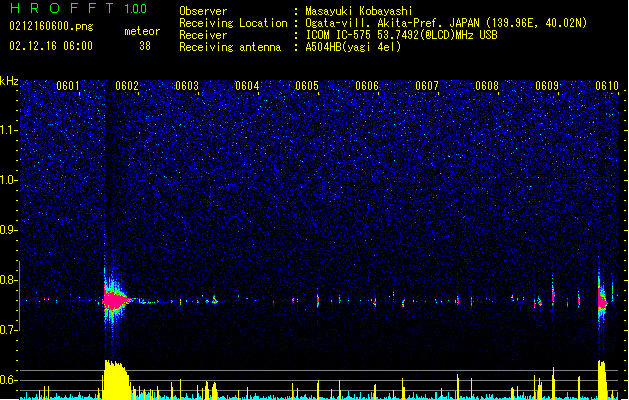Viewport: 629px width, 400px height.
Task: Click the Ogata-vill. Akita-Pref. JAPAN location text
Action: [446, 23]
